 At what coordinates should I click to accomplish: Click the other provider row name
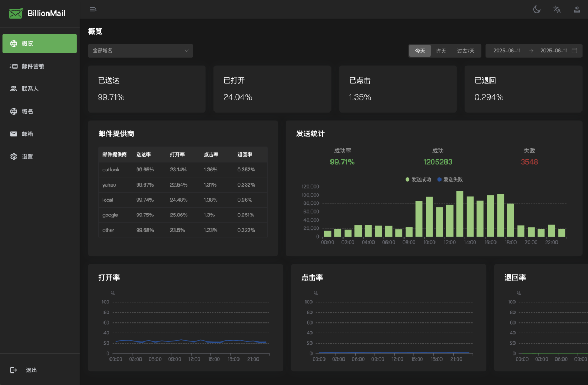coord(108,230)
